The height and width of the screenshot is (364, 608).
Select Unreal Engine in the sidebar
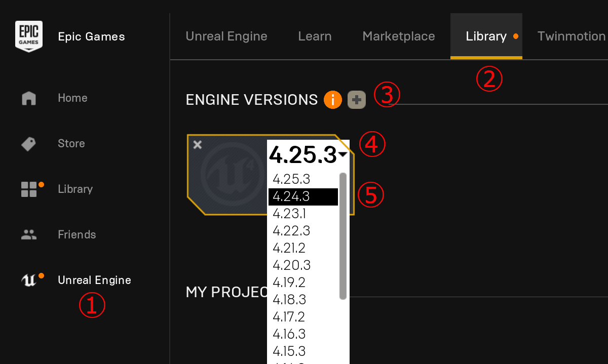94,280
